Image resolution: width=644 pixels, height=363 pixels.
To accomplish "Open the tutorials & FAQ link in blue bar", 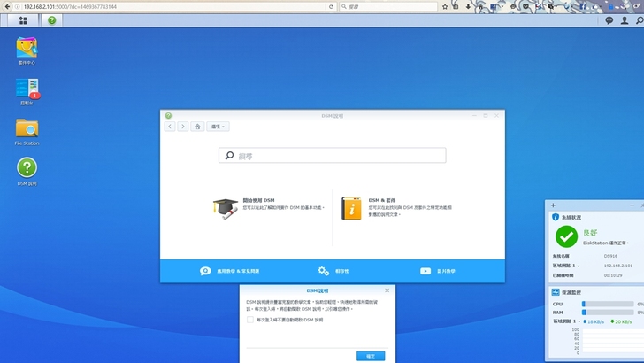I will tap(230, 271).
